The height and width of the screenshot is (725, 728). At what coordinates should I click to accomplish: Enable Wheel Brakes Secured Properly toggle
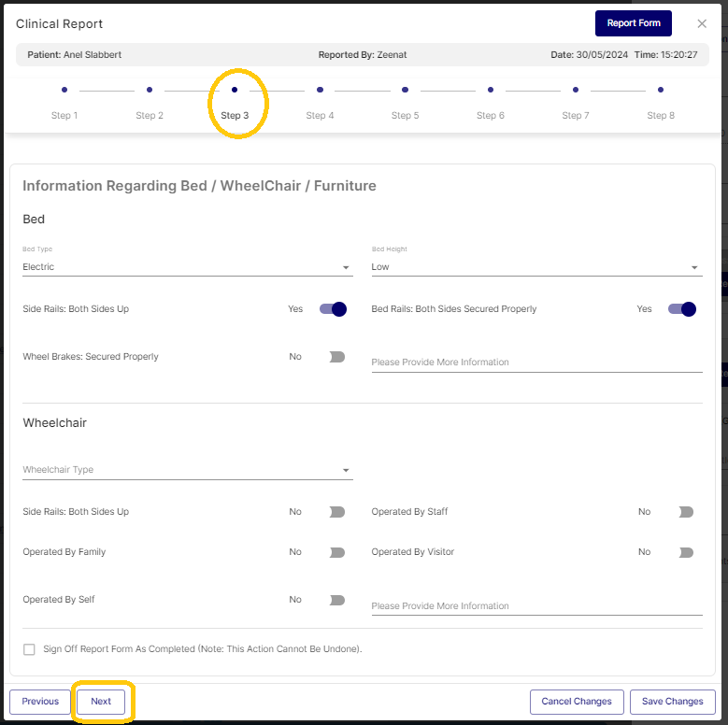336,357
